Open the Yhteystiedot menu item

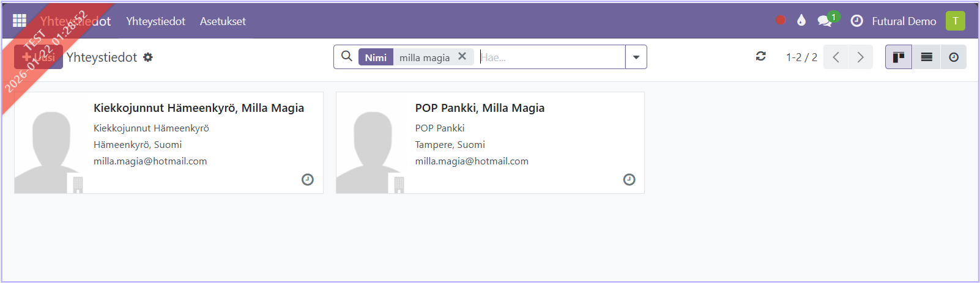[155, 21]
